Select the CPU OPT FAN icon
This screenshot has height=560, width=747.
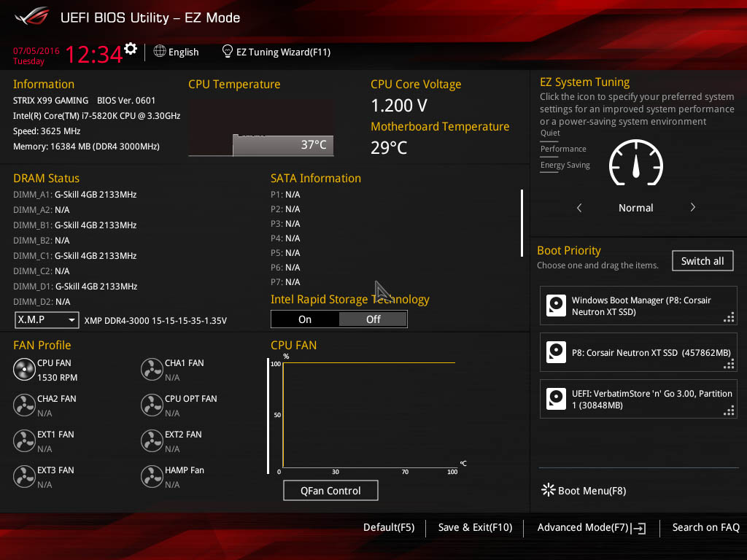pyautogui.click(x=152, y=405)
